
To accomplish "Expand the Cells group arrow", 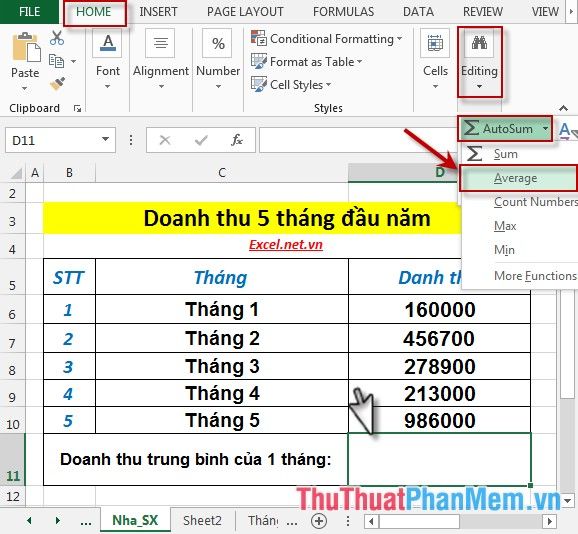I will click(x=435, y=86).
